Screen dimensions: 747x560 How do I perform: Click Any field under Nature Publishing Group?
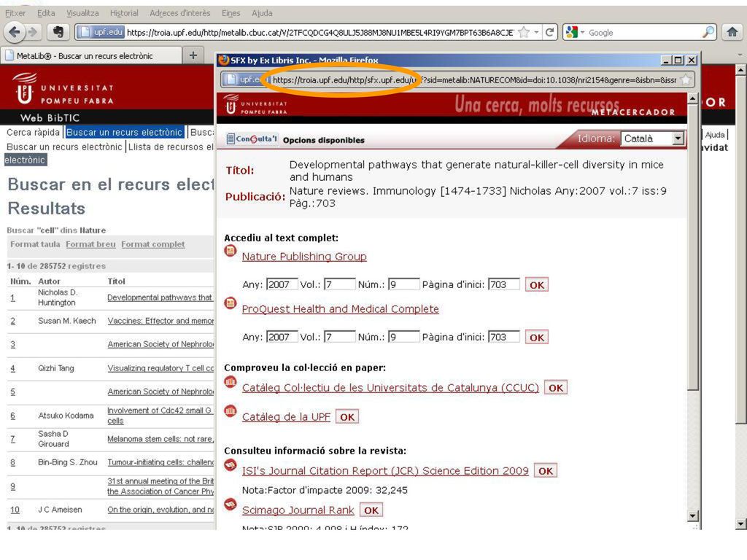tap(282, 284)
